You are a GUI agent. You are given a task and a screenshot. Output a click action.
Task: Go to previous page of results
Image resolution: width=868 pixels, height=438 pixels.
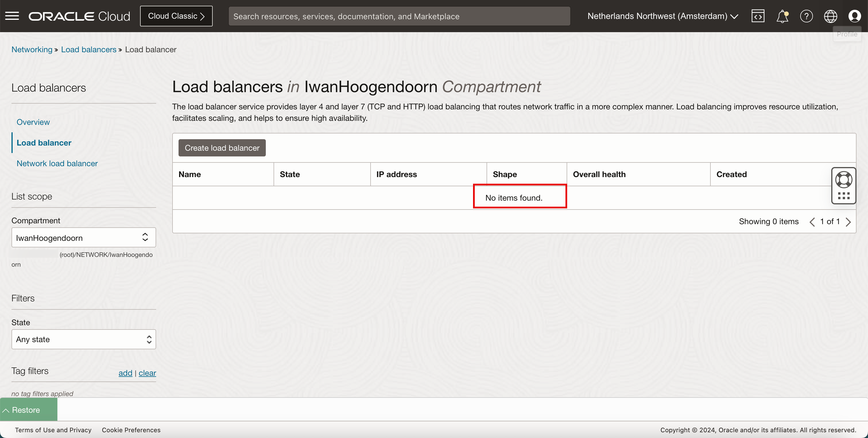[812, 222]
